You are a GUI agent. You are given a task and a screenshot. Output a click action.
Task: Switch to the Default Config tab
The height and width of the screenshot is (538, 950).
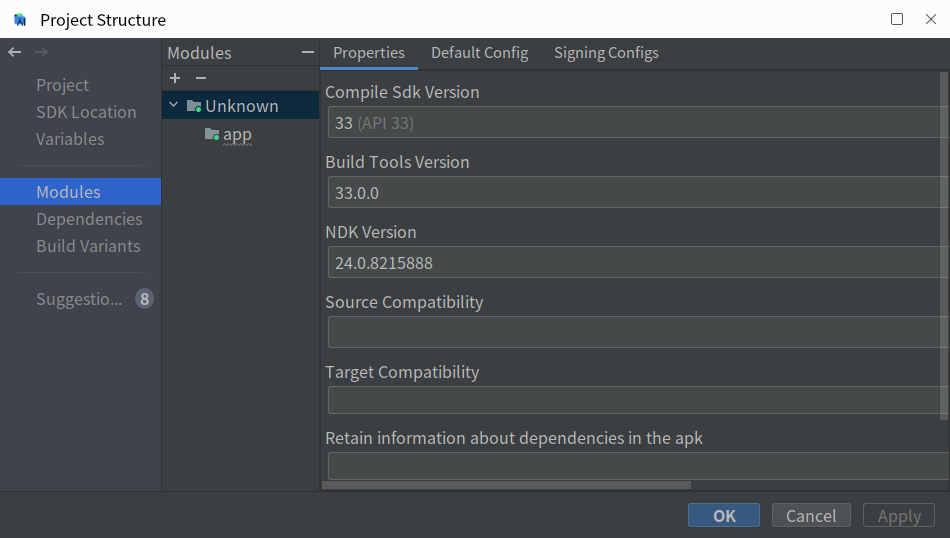tap(479, 53)
